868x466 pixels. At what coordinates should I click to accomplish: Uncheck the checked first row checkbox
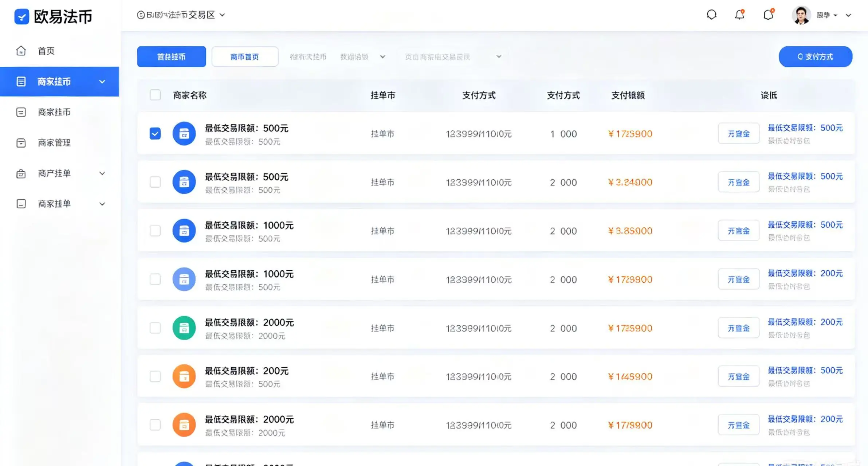tap(155, 133)
